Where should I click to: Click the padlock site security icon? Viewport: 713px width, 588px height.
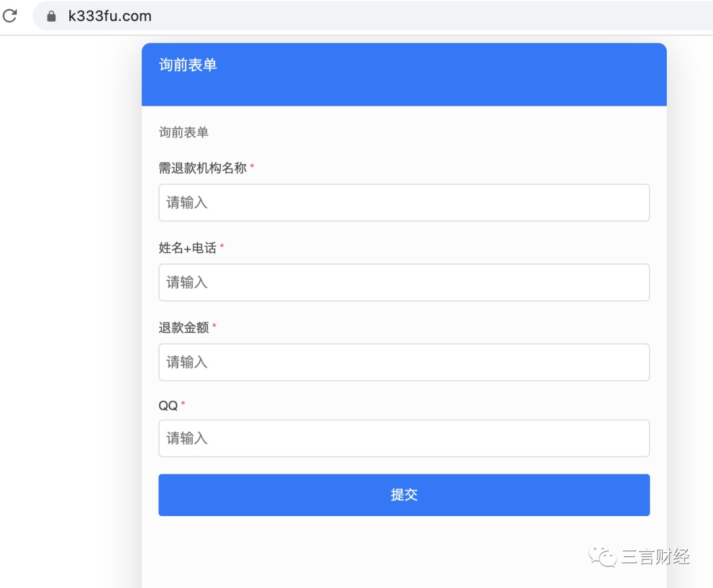point(51,16)
